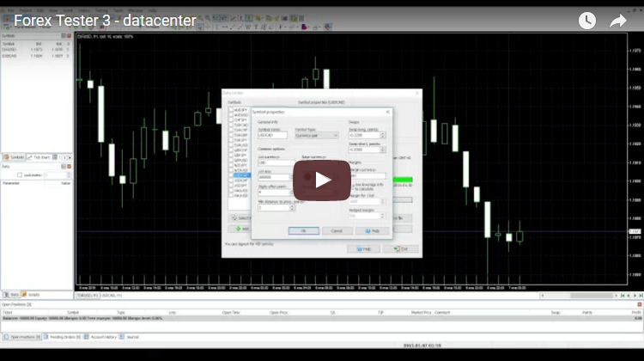This screenshot has width=644, height=361.
Task: Check the AUDUSD symbol checkbox
Action: pyautogui.click(x=231, y=115)
